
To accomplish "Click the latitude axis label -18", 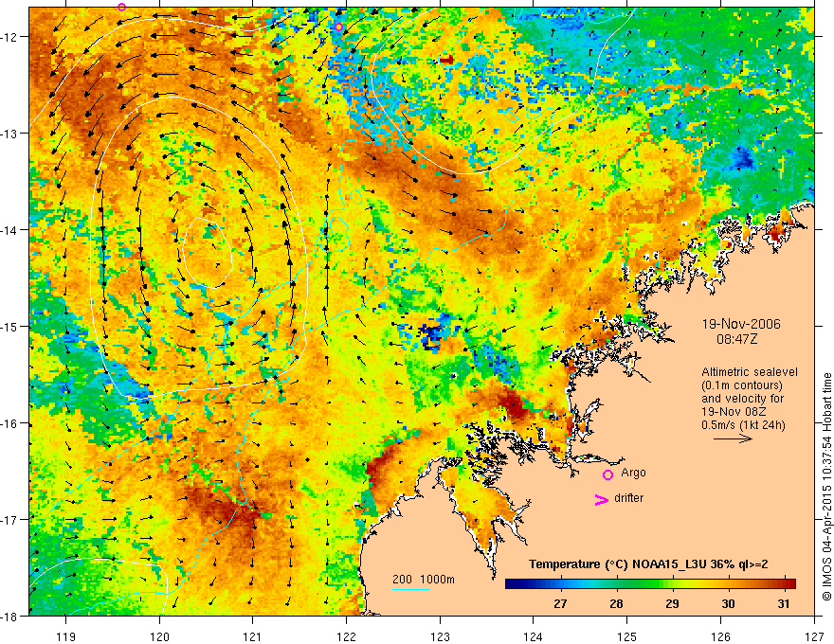I will pos(9,616).
